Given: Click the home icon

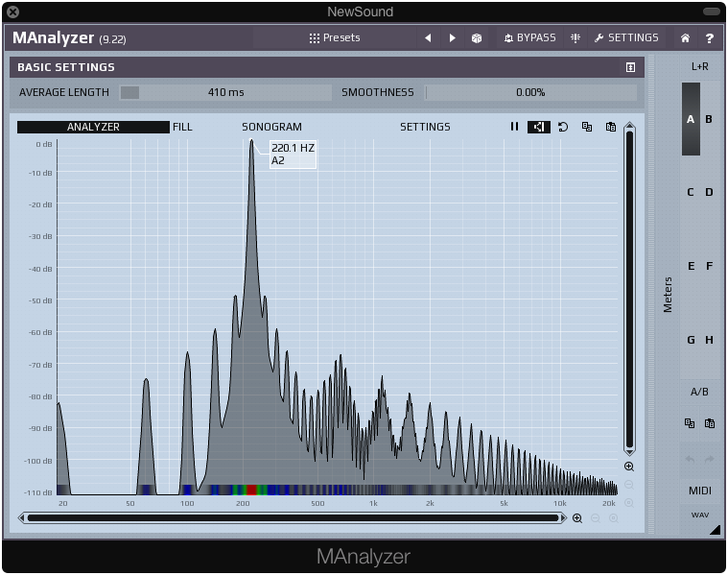Looking at the screenshot, I should [685, 38].
